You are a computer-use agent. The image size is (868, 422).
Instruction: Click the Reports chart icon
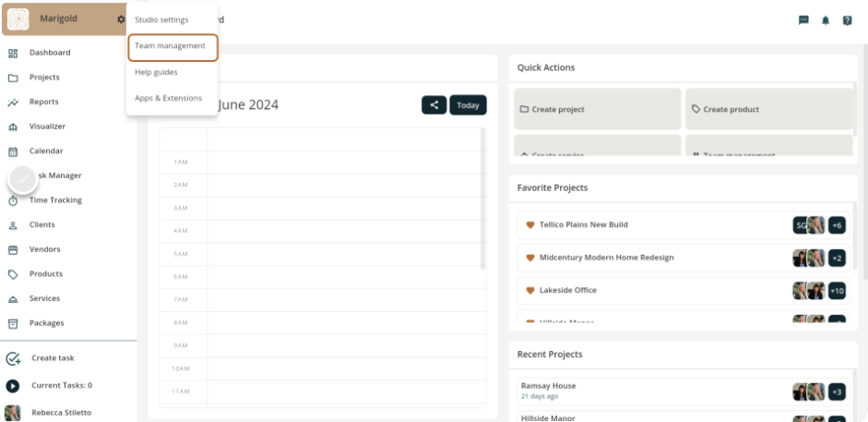(x=13, y=102)
